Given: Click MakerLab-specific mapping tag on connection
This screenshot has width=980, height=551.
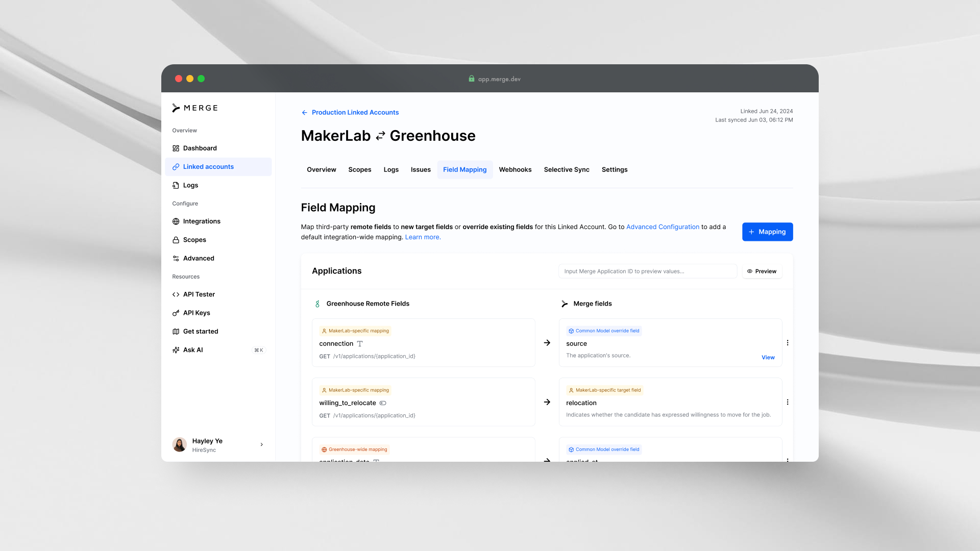Looking at the screenshot, I should (x=355, y=331).
